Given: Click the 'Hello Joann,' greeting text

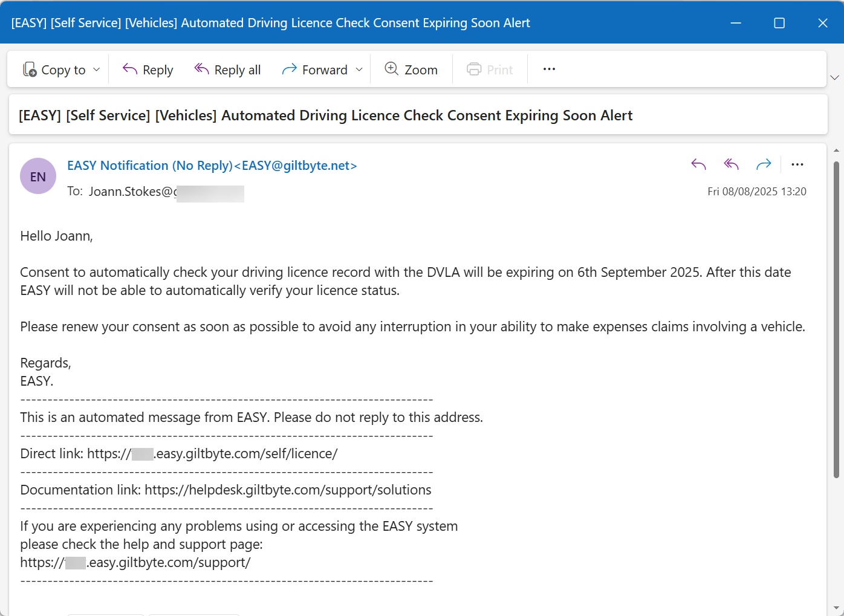Looking at the screenshot, I should click(x=56, y=236).
